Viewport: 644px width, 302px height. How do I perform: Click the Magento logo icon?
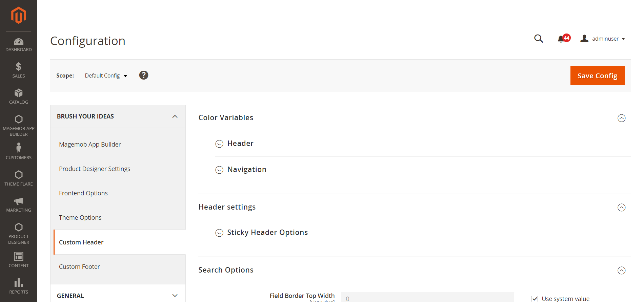[19, 16]
